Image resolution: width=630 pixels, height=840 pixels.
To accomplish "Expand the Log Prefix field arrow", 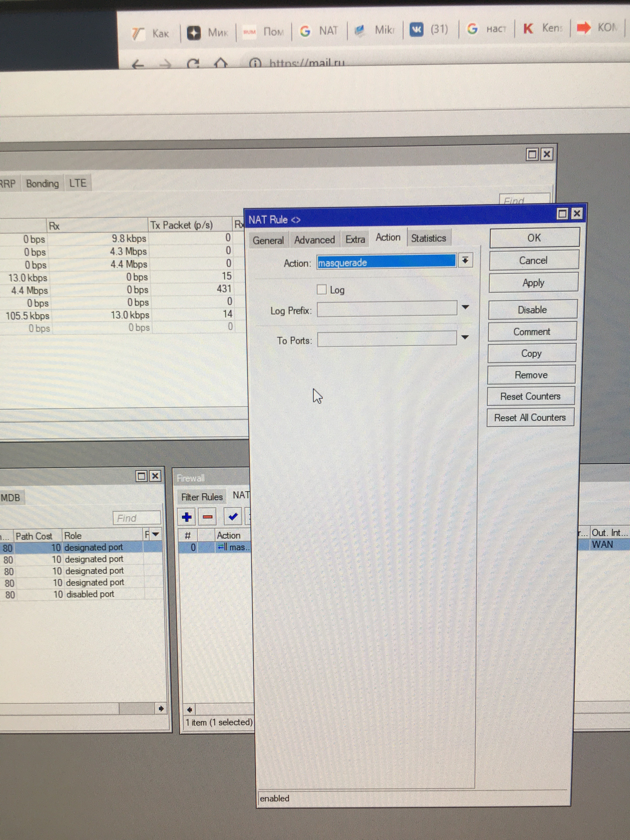I will tap(465, 307).
